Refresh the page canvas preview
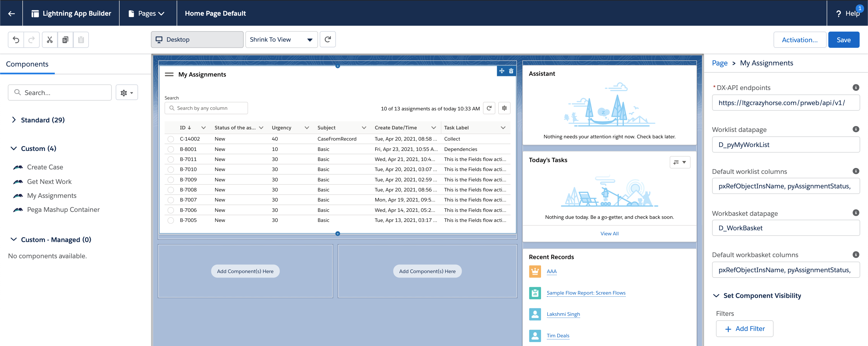This screenshot has height=346, width=868. pyautogui.click(x=327, y=39)
